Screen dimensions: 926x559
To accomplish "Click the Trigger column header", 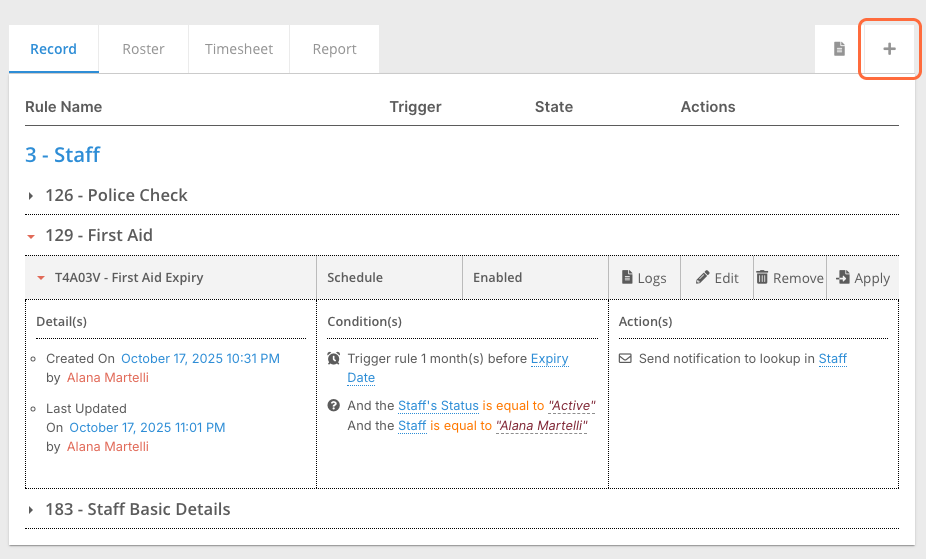I will coord(415,107).
